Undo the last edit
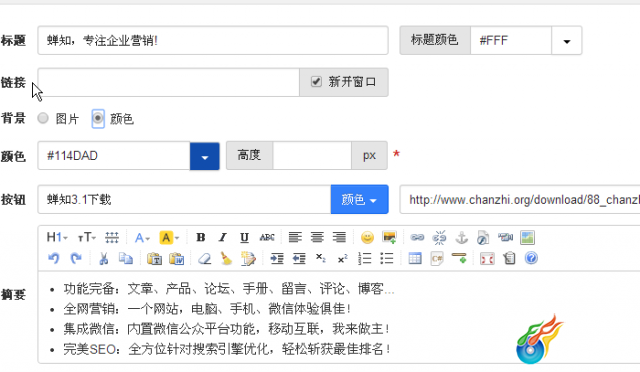This screenshot has width=640, height=372. (x=53, y=258)
